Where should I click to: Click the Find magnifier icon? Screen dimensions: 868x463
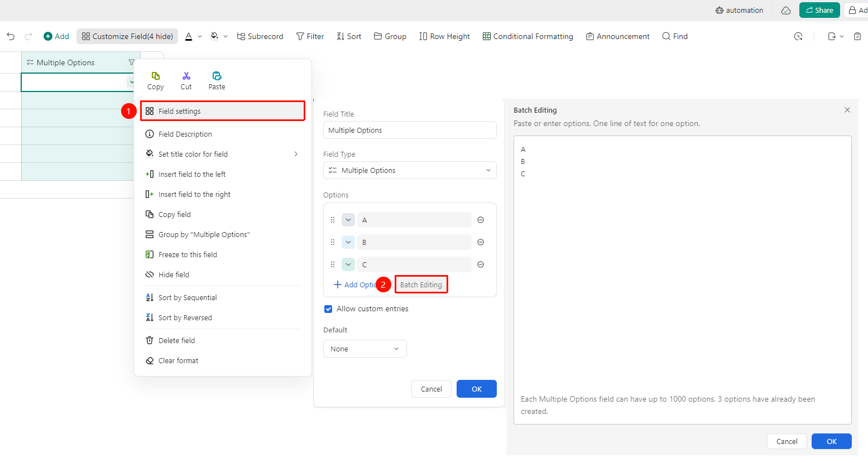click(x=666, y=36)
